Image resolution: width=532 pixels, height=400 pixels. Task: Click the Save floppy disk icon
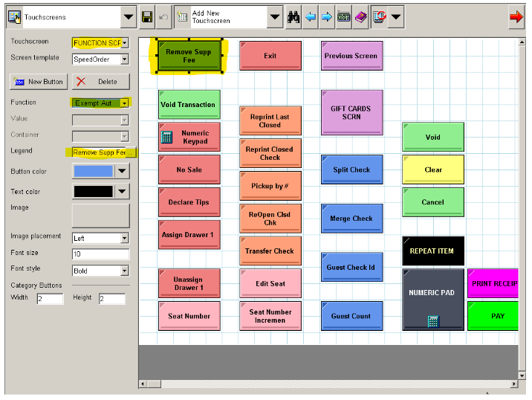pos(147,17)
